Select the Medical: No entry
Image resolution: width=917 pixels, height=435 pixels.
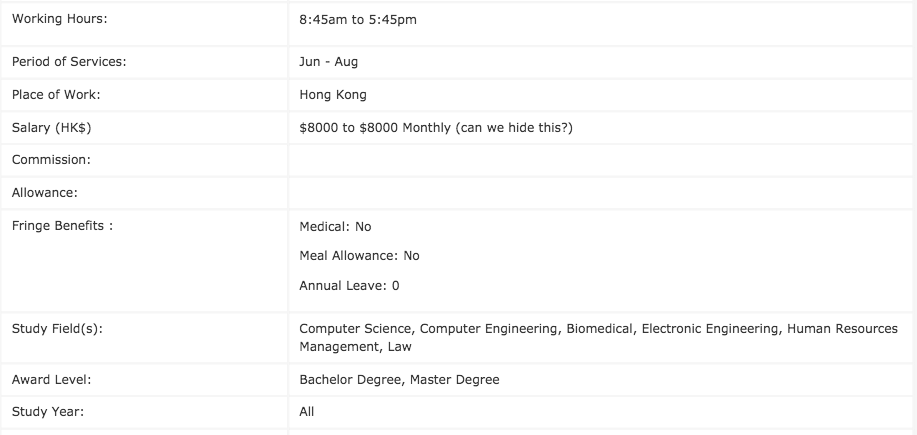(335, 227)
